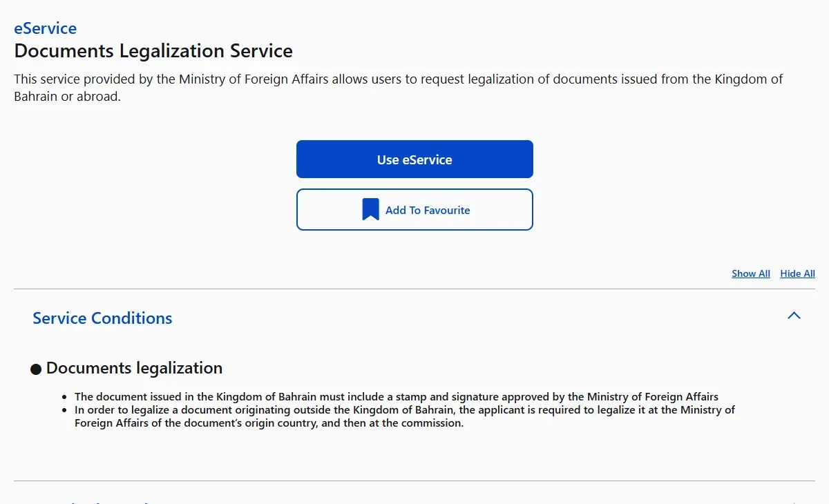This screenshot has width=829, height=504.
Task: Open the eService breadcrumb label
Action: click(46, 28)
